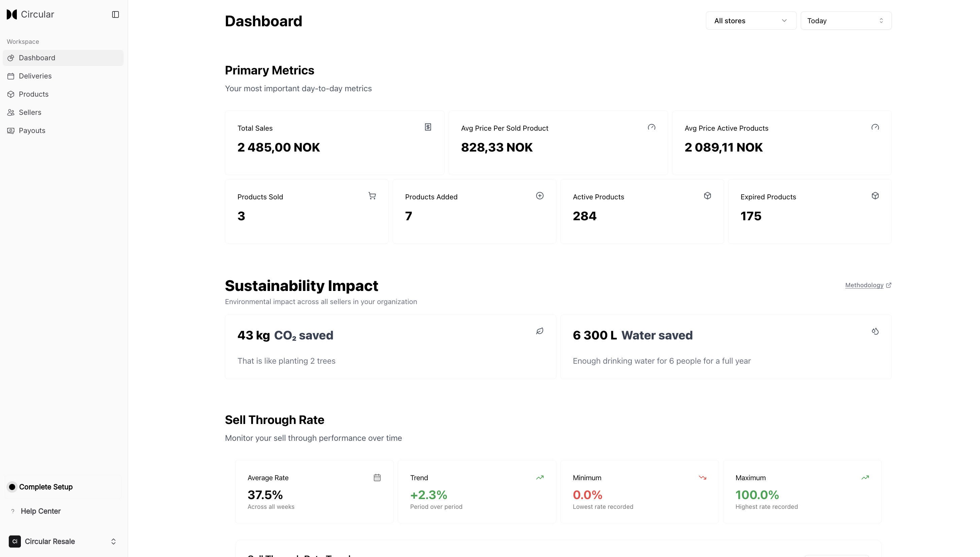Navigate to the Sellers page
This screenshot has width=980, height=557.
(30, 112)
